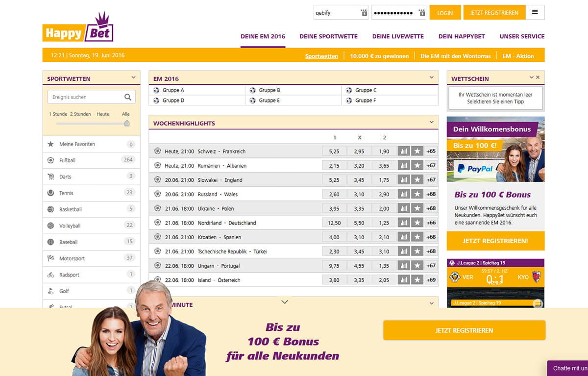Favorite the Russland - Wales match
588x376 pixels.
(x=417, y=194)
